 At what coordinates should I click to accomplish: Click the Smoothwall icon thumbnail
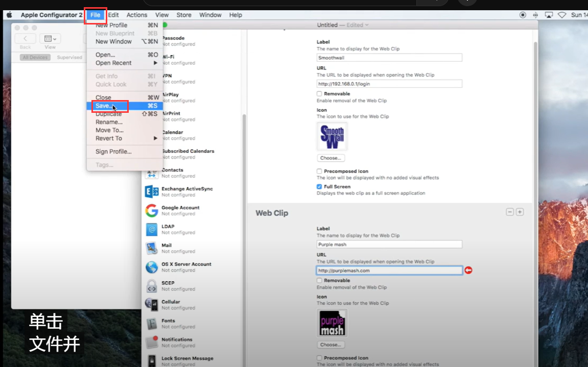click(332, 136)
